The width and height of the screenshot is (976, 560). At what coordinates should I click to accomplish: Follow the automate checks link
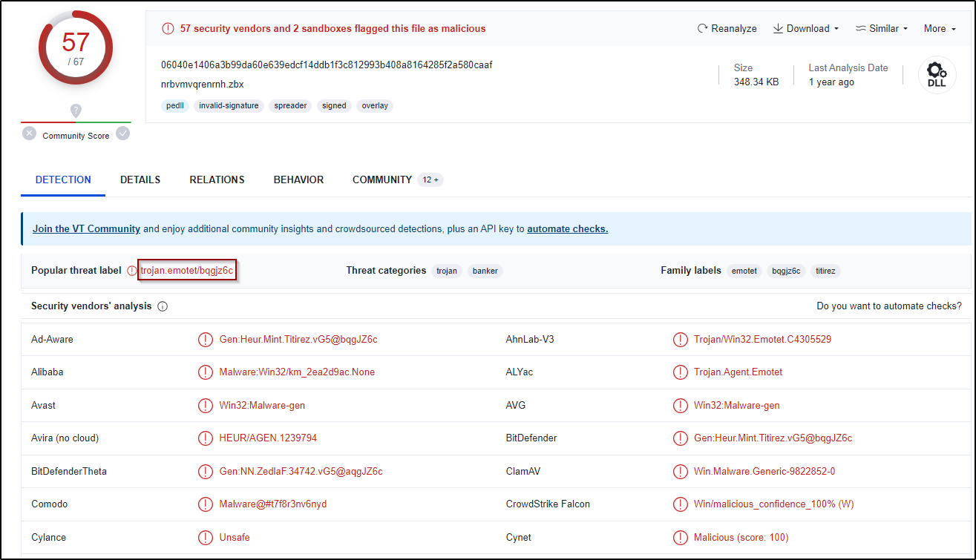point(568,229)
